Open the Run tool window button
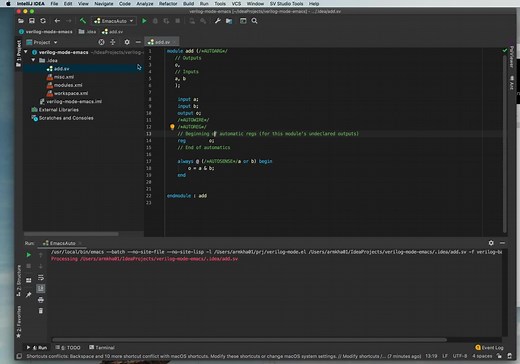Image resolution: width=520 pixels, height=364 pixels. 37,348
